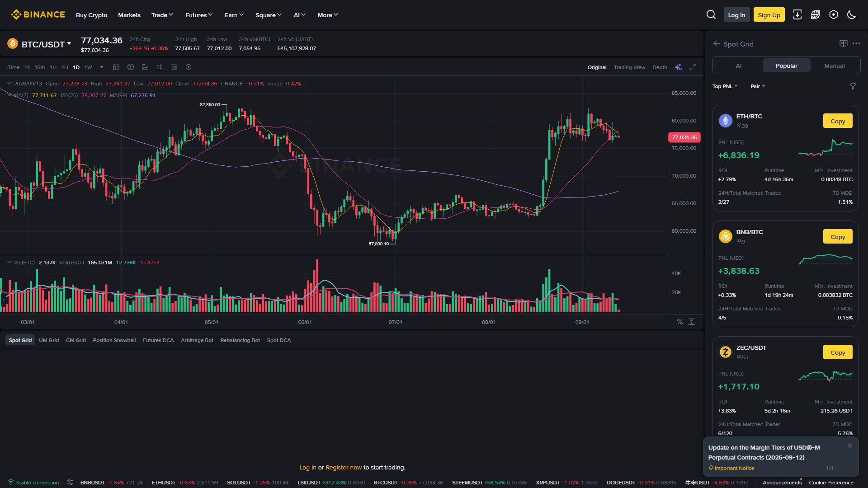
Task: Open the Spot Grid tutorial book icon
Action: pos(844,43)
